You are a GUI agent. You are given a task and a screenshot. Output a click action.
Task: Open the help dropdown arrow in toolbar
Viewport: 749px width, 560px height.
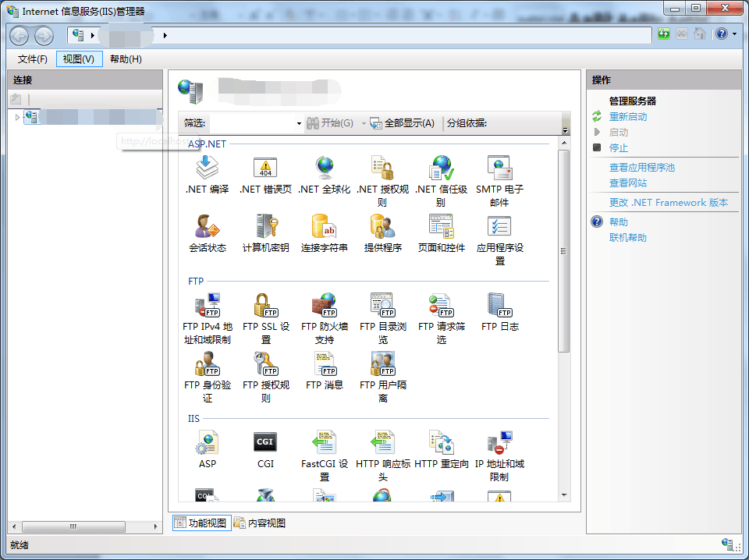tap(734, 34)
